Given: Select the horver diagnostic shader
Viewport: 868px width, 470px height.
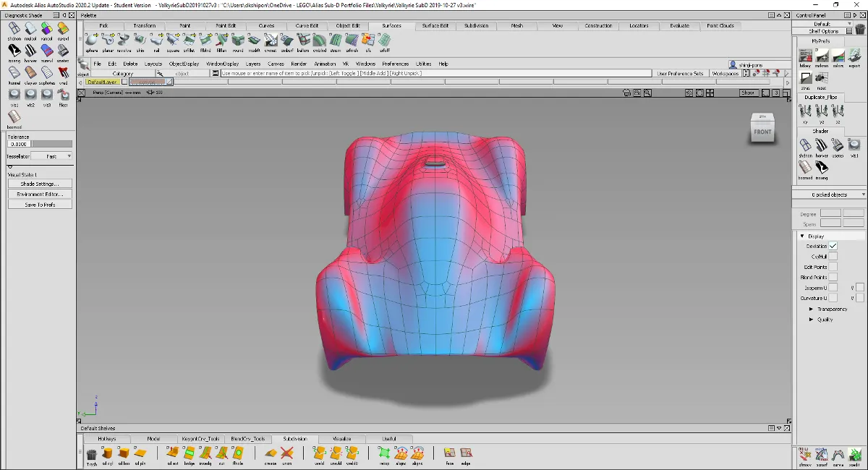Looking at the screenshot, I should tap(30, 51).
